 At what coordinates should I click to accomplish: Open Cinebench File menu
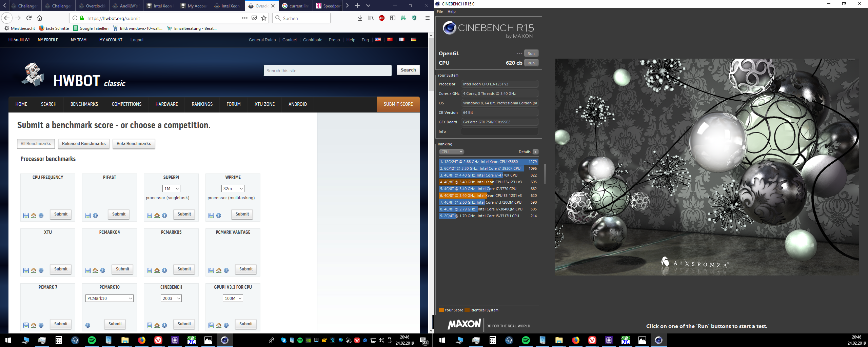click(440, 12)
